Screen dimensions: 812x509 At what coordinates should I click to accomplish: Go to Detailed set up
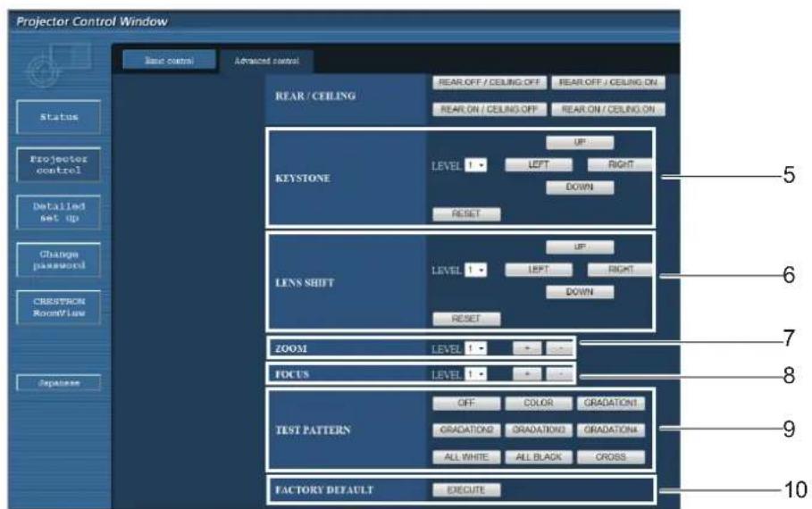(x=59, y=213)
